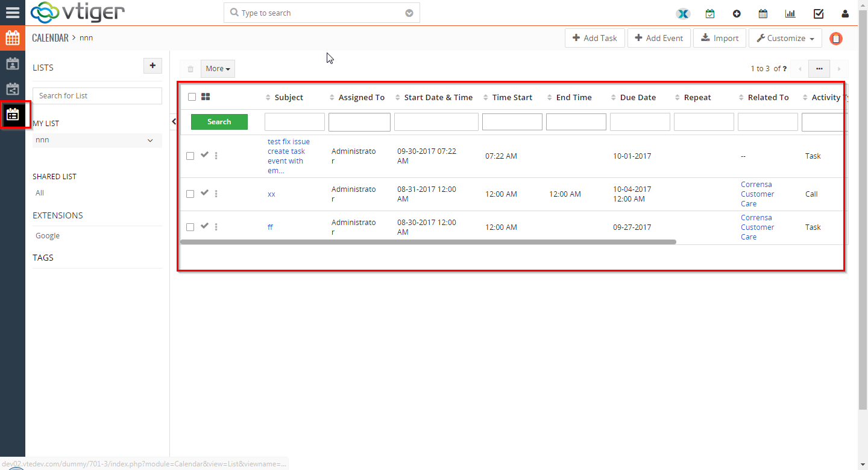Open the shared calendar sidebar icon
The width and height of the screenshot is (868, 470).
13,89
